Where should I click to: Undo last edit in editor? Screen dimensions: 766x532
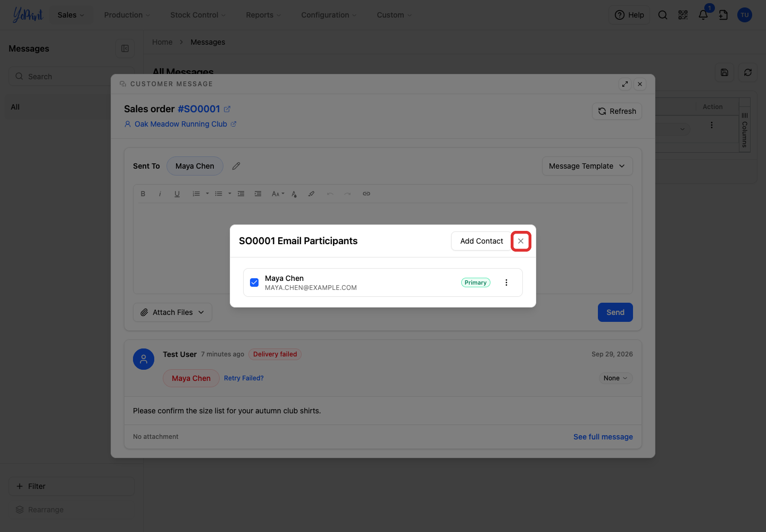point(330,194)
